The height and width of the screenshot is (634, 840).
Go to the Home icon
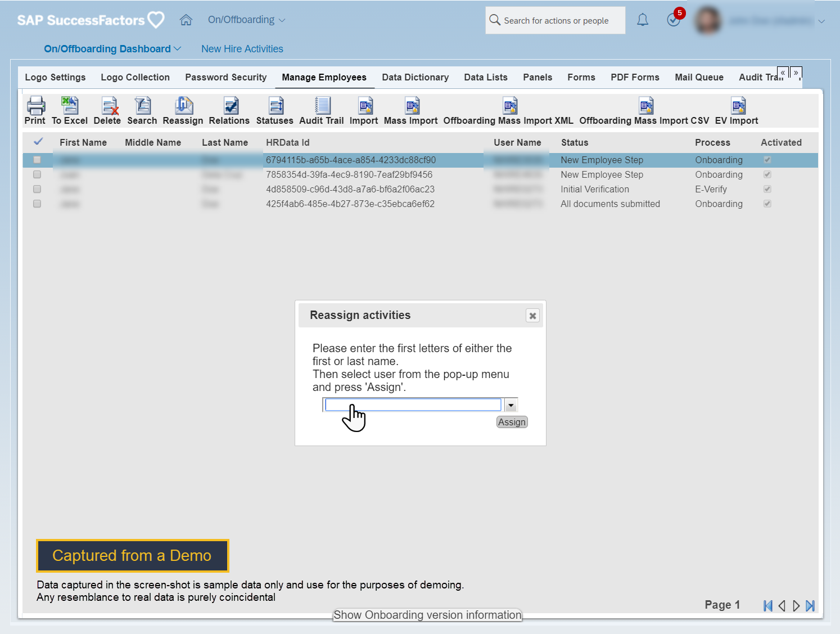(x=186, y=20)
